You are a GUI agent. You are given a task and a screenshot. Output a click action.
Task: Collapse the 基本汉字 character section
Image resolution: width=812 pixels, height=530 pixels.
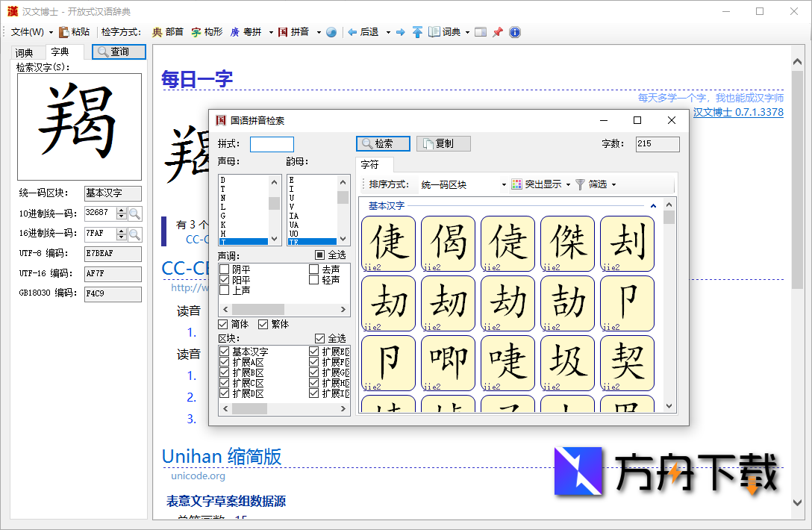click(653, 205)
